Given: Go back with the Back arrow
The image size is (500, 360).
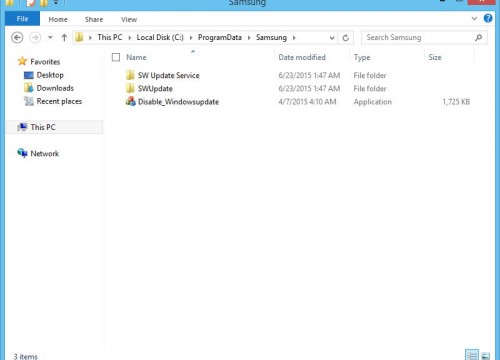Looking at the screenshot, I should point(17,37).
